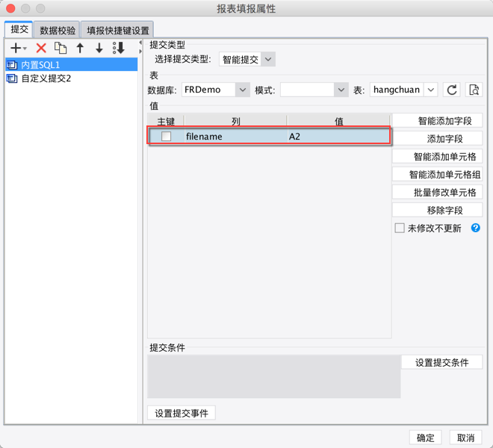Click the gray 提交条件 text area
The height and width of the screenshot is (448, 493).
pos(274,376)
